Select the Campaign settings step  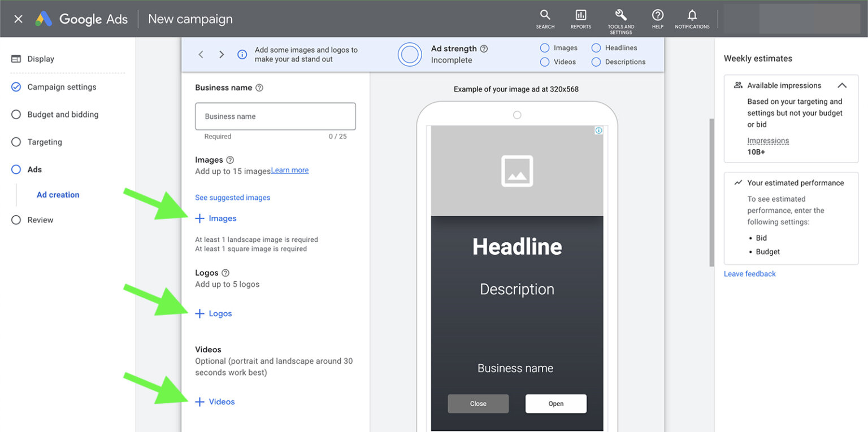click(x=61, y=86)
